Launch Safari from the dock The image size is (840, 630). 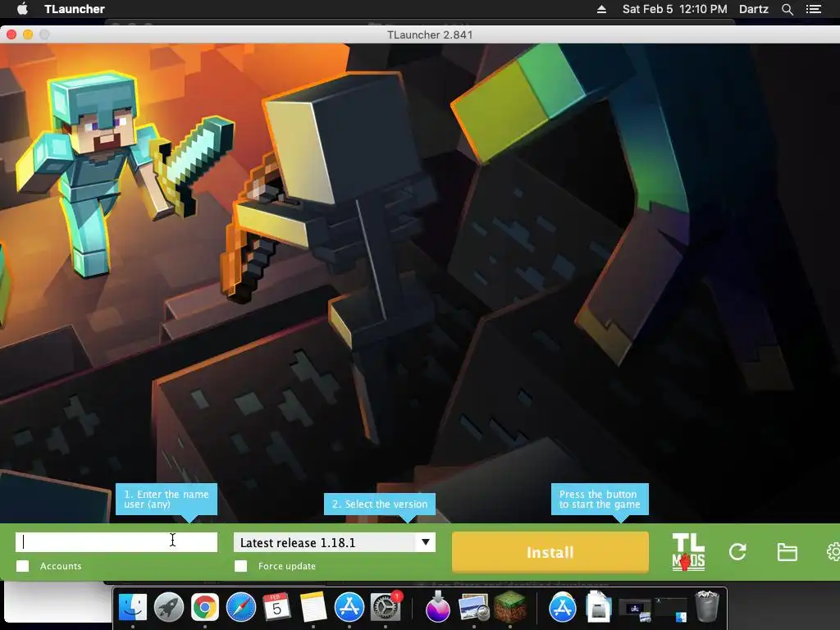click(241, 608)
